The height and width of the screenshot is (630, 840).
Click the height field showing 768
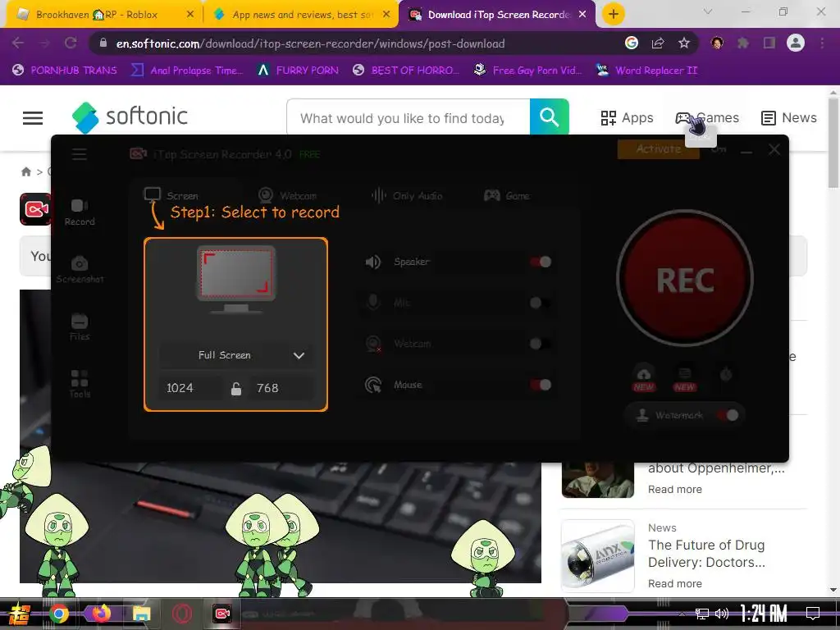(281, 388)
